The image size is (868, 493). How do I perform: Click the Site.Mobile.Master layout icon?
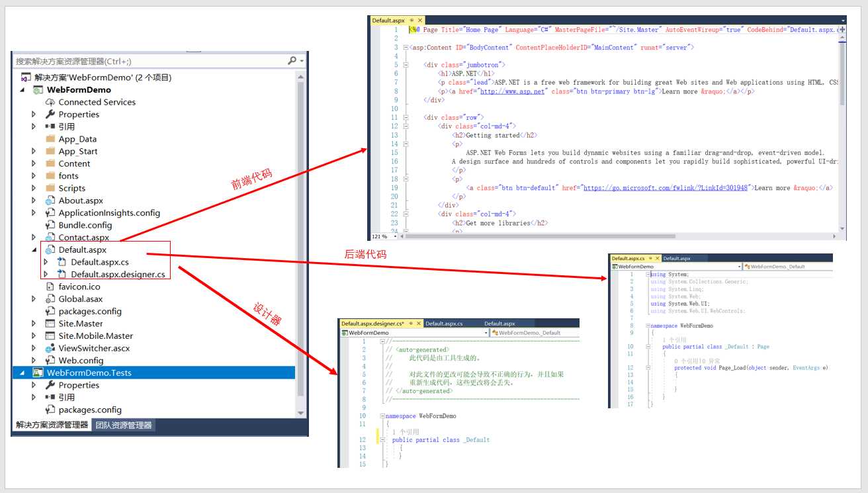50,336
